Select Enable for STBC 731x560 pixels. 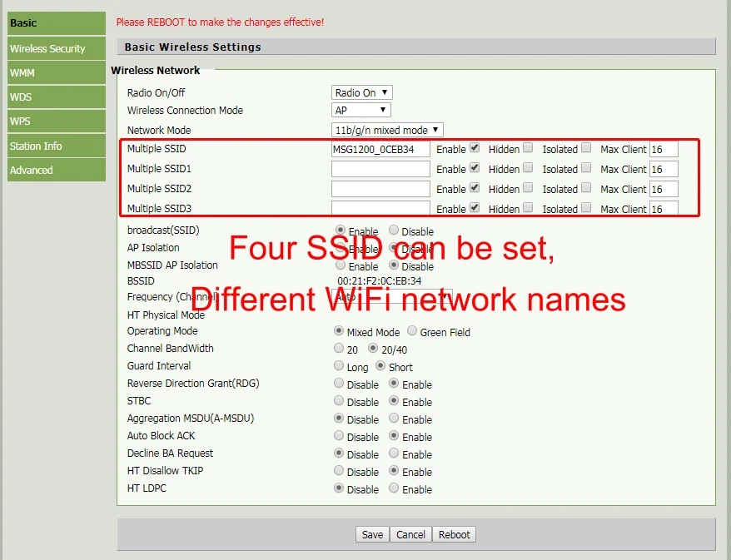pos(394,401)
